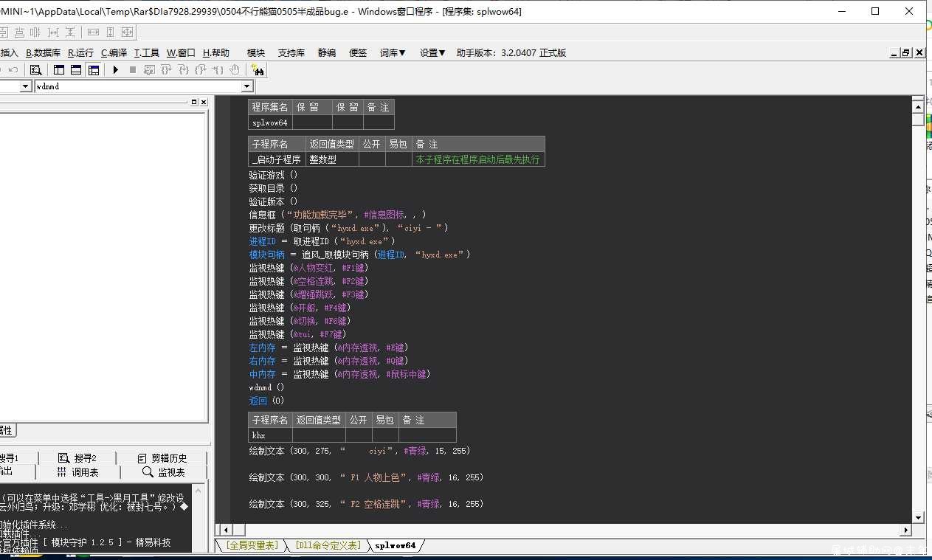
Task: Toggle the bottom-panel layout icon
Action: 77,70
